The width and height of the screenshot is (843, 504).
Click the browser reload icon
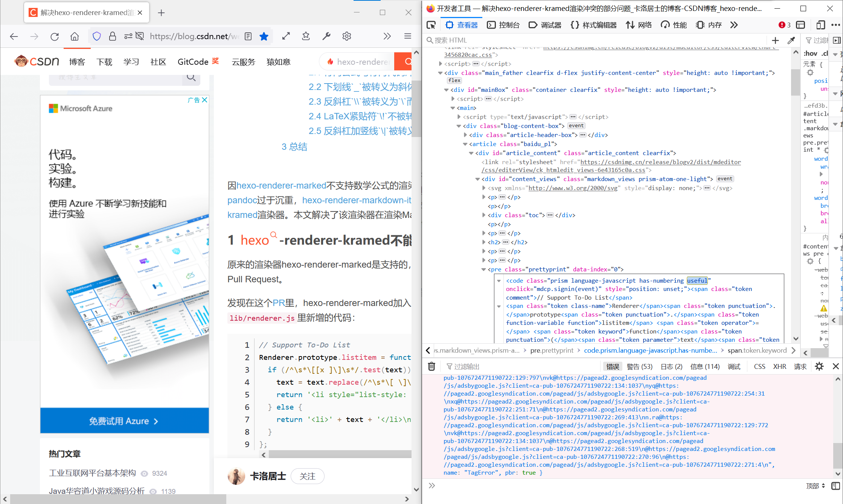pyautogui.click(x=55, y=36)
